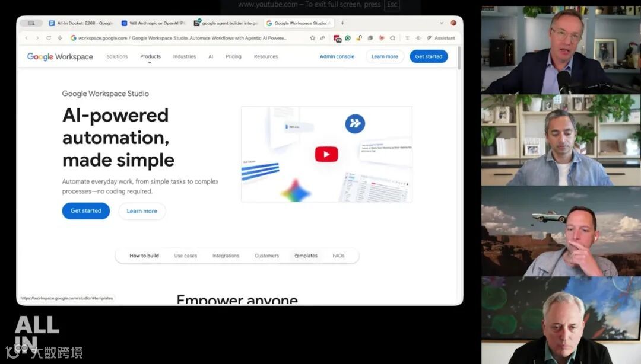Jump to the Templates section
Image resolution: width=641 pixels, height=364 pixels.
coord(306,256)
